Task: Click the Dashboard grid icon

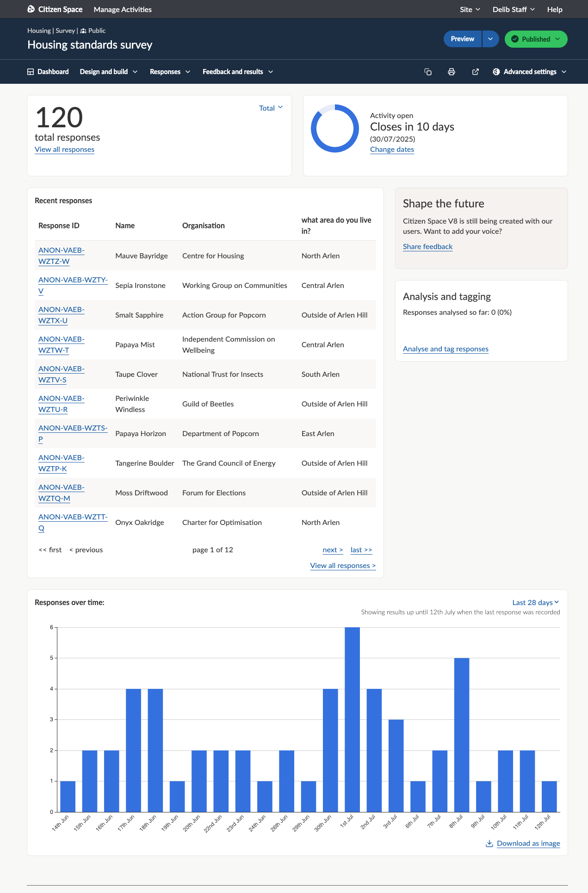Action: click(31, 72)
